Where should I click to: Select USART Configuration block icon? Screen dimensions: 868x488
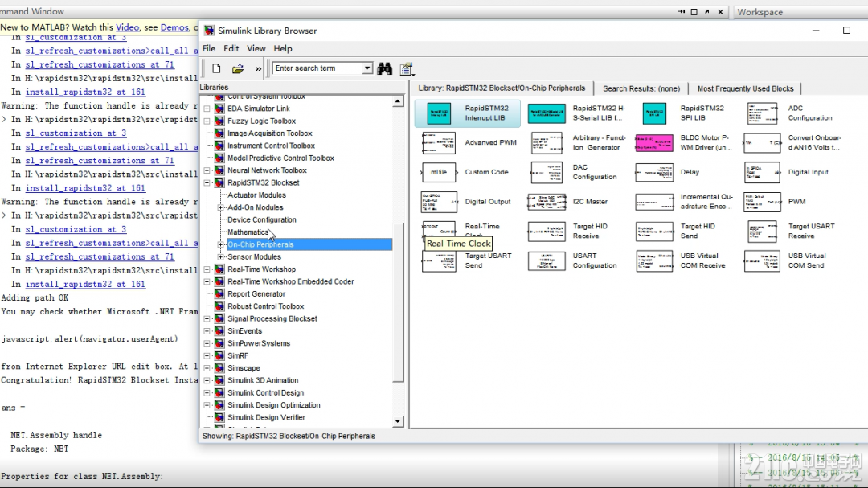(547, 261)
